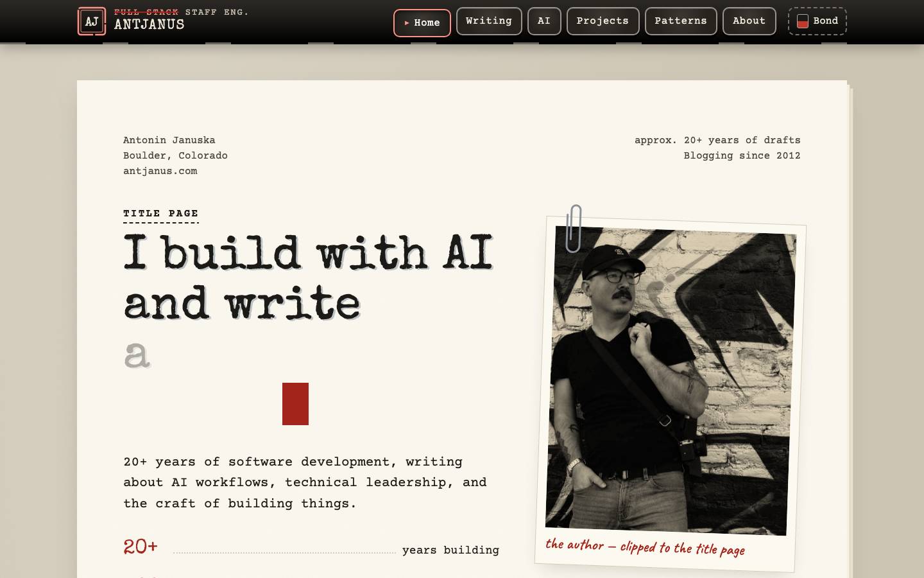Navigate to the Patterns section
Screen dimensions: 924x578
click(x=681, y=21)
